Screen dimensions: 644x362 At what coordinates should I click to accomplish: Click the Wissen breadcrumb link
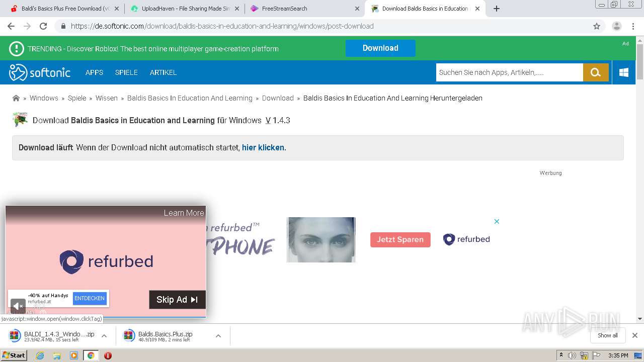(107, 98)
